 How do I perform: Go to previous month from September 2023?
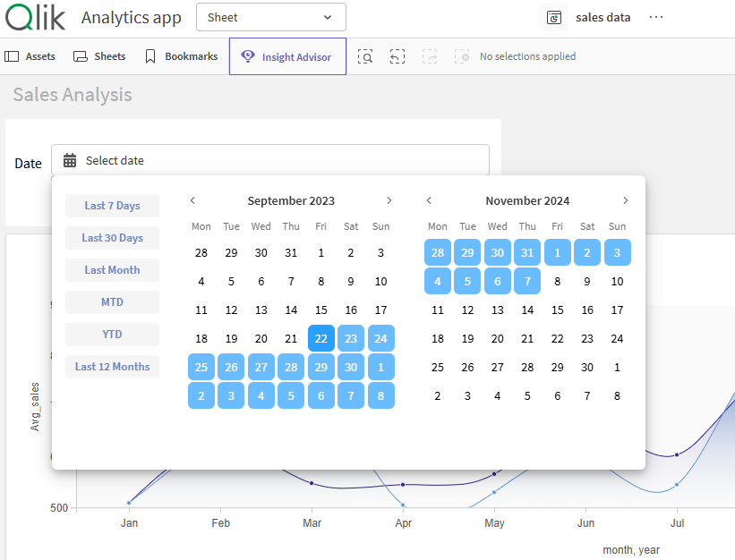click(192, 200)
